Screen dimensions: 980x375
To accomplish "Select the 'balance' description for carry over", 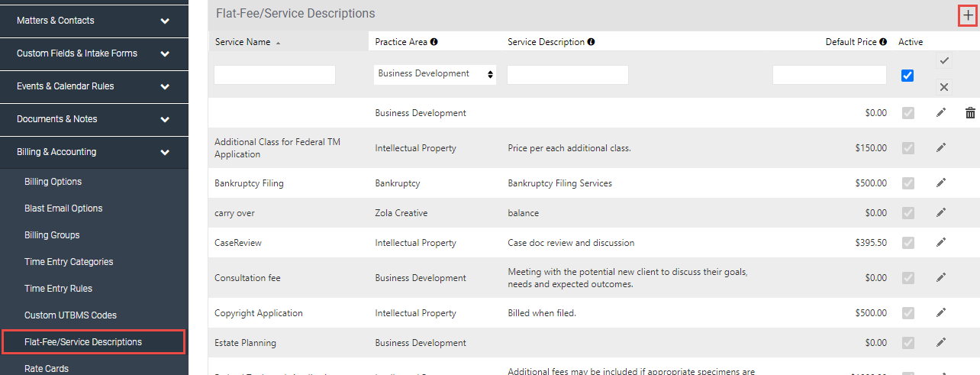I will coord(523,213).
